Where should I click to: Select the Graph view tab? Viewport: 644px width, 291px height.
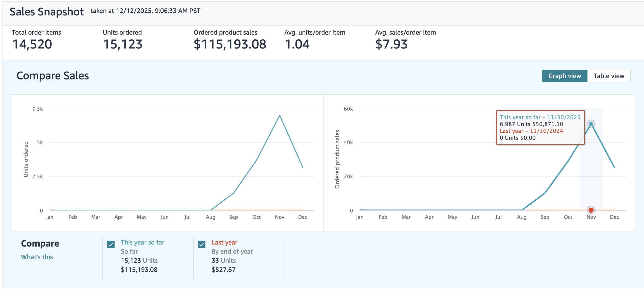coord(565,76)
